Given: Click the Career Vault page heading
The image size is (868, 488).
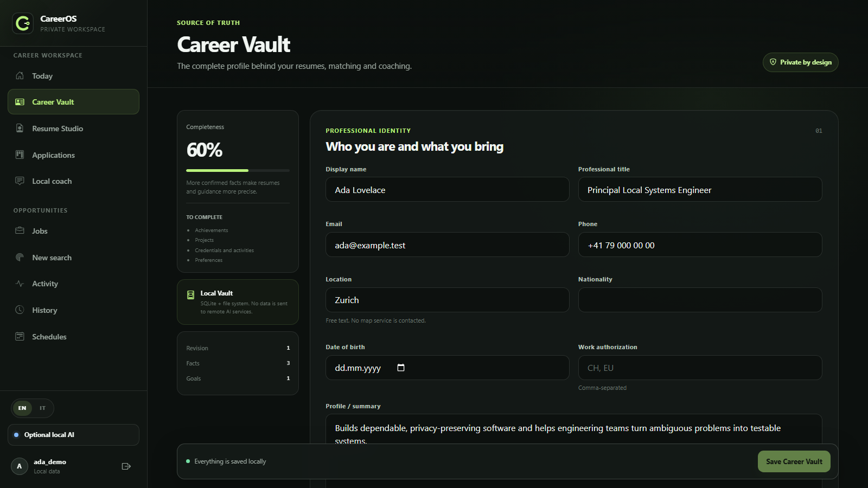Looking at the screenshot, I should 234,44.
